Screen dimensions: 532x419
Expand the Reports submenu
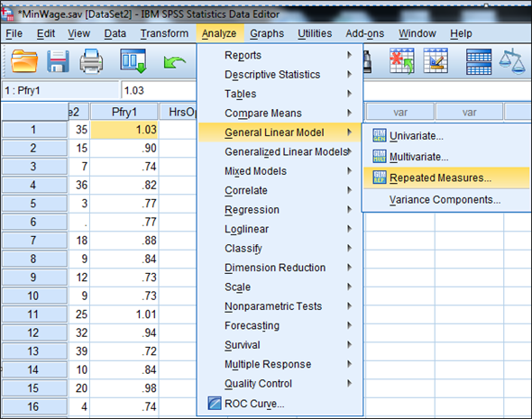[x=280, y=55]
